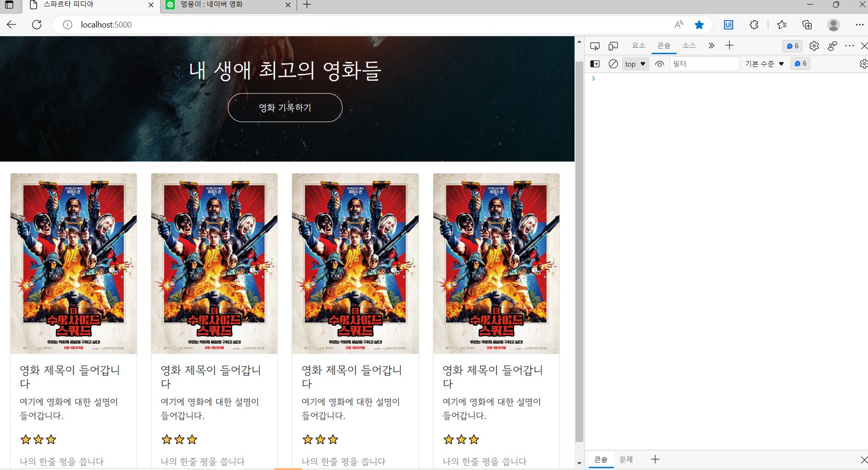Close the 멍뭉이 : 네이버 영화 tab
This screenshot has height=470, width=868.
click(x=288, y=5)
